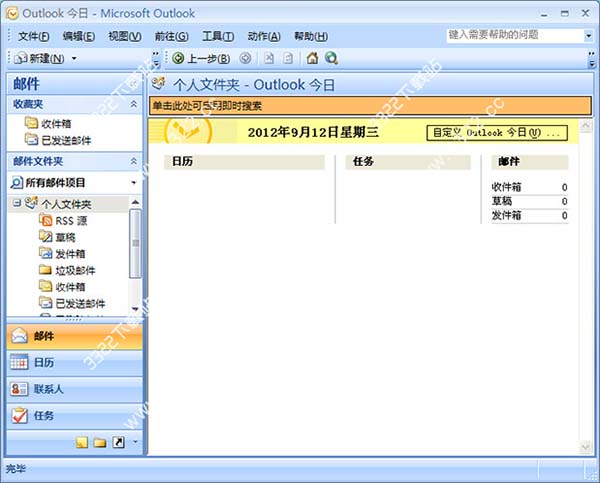The height and width of the screenshot is (483, 600).
Task: Click Mail envelope icon in navigation pane
Action: pos(19,336)
